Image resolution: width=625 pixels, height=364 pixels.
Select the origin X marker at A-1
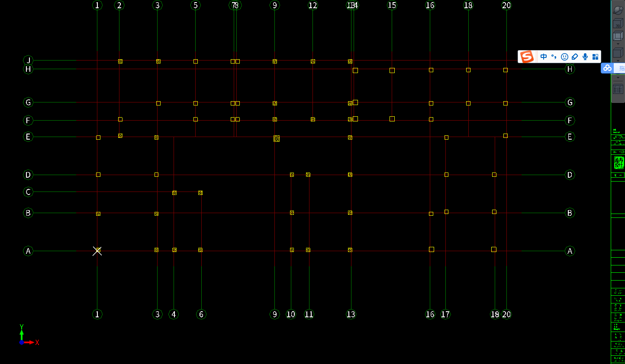pyautogui.click(x=97, y=251)
